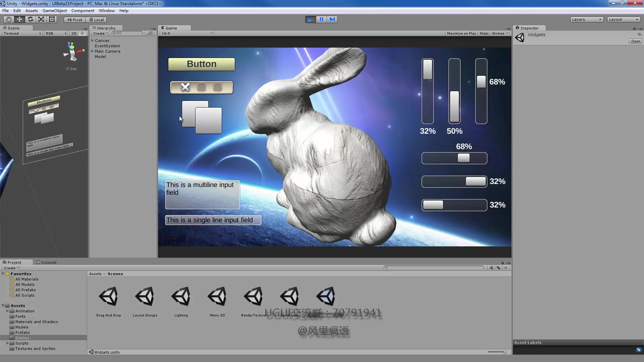644x362 pixels.
Task: Open the File menu
Action: pyautogui.click(x=6, y=11)
